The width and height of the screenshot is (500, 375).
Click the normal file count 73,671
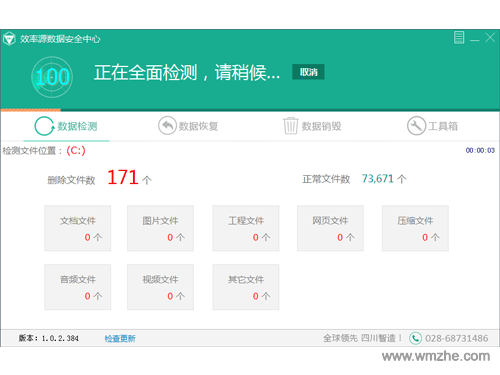378,179
